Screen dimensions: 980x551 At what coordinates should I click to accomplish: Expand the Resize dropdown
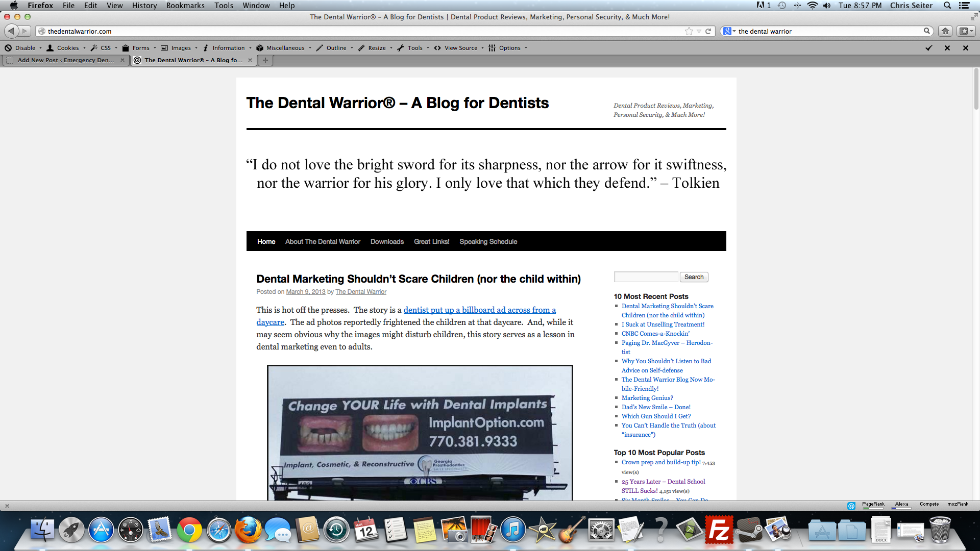(x=376, y=48)
